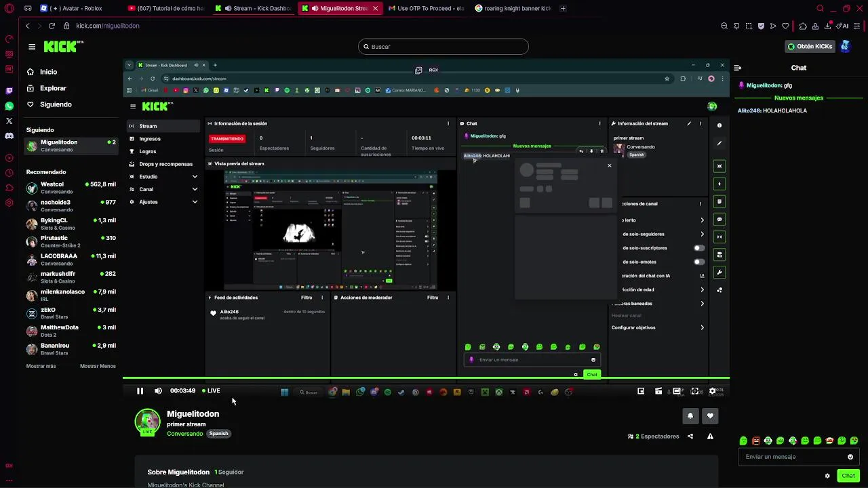Close the Miguelitodon Stream tab
Viewport: 868px width, 488px height.
(374, 9)
